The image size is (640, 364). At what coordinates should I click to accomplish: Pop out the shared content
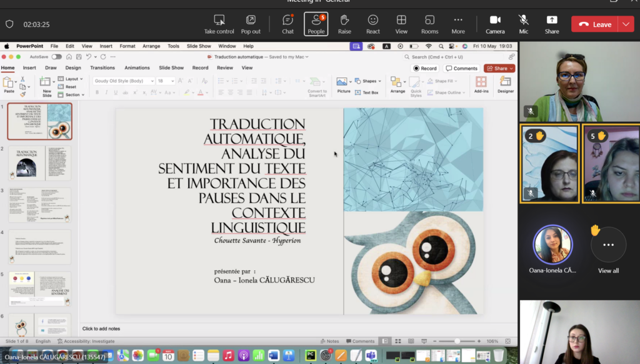[251, 24]
